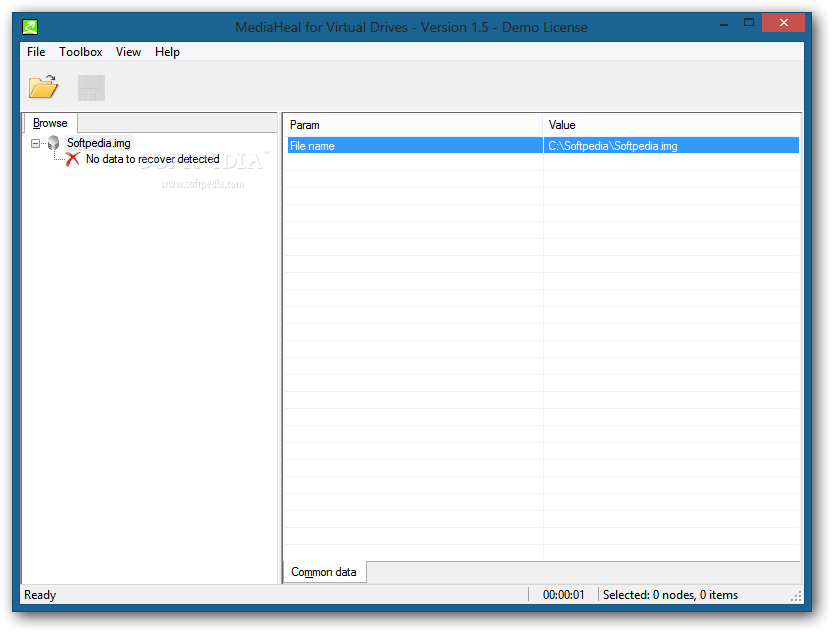Select the drive icon beside Softpedia.img

click(x=53, y=143)
